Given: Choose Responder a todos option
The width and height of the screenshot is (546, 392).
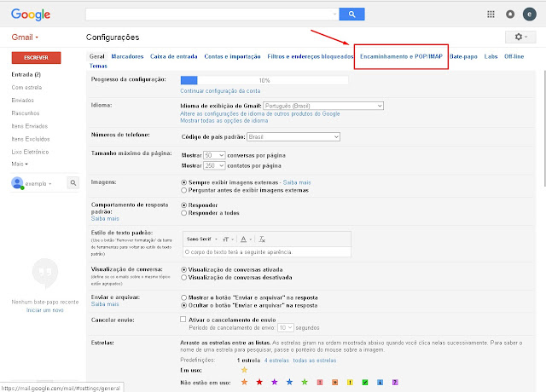Looking at the screenshot, I should (x=184, y=213).
